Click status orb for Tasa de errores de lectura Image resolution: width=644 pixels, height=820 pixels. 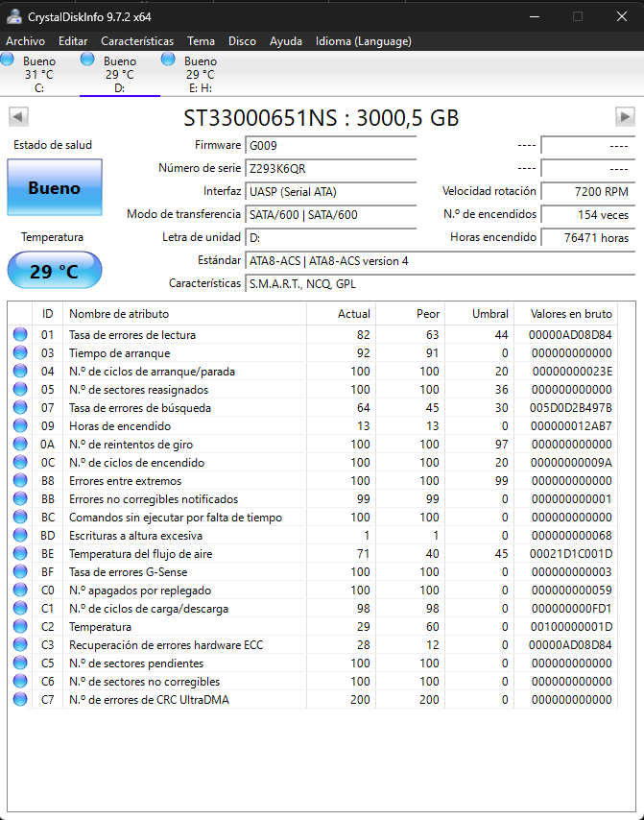coord(20,334)
